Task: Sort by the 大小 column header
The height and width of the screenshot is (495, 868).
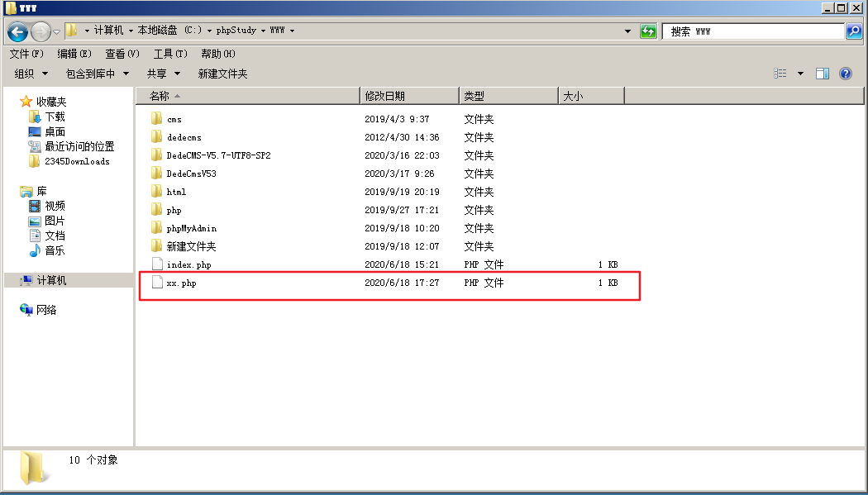Action: click(x=591, y=96)
